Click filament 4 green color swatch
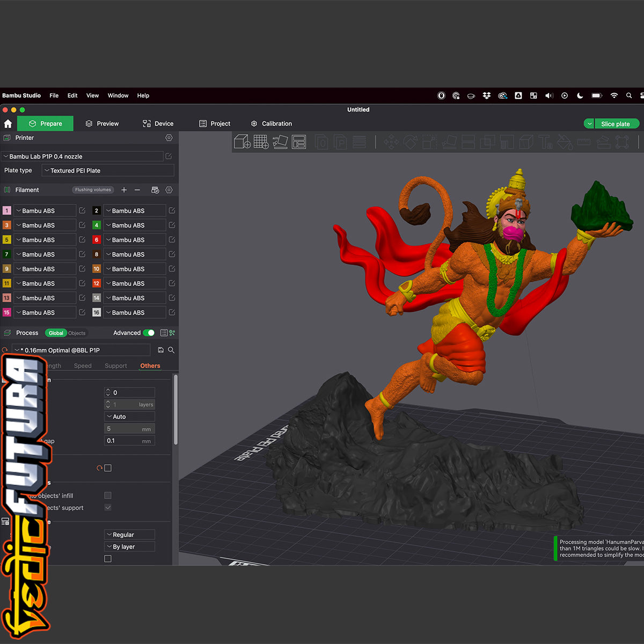Viewport: 644px width, 644px height. pos(97,225)
